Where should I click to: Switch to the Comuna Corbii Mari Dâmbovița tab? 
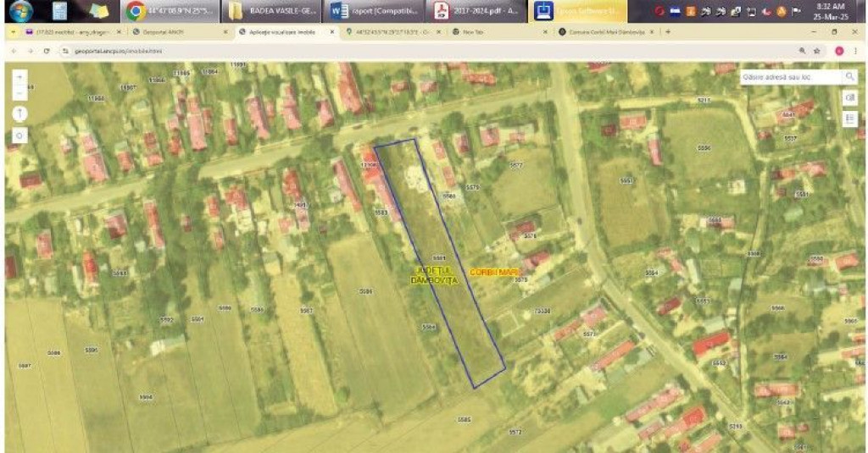pos(602,31)
